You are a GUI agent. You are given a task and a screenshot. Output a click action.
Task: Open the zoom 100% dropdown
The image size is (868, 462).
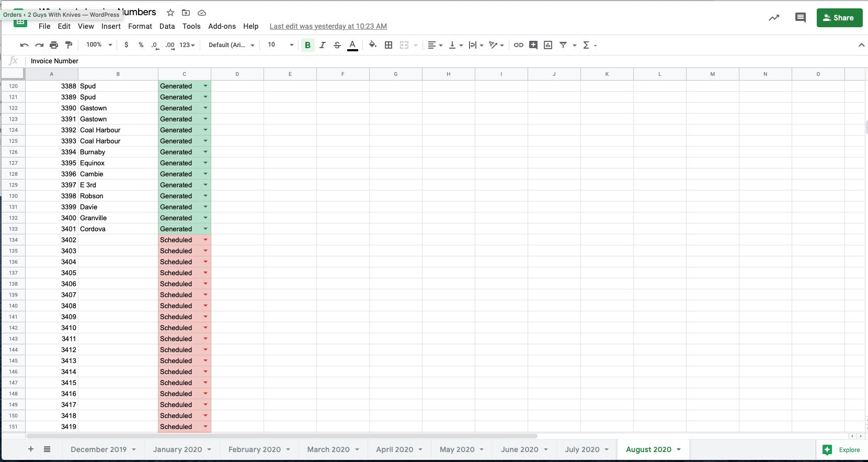99,45
